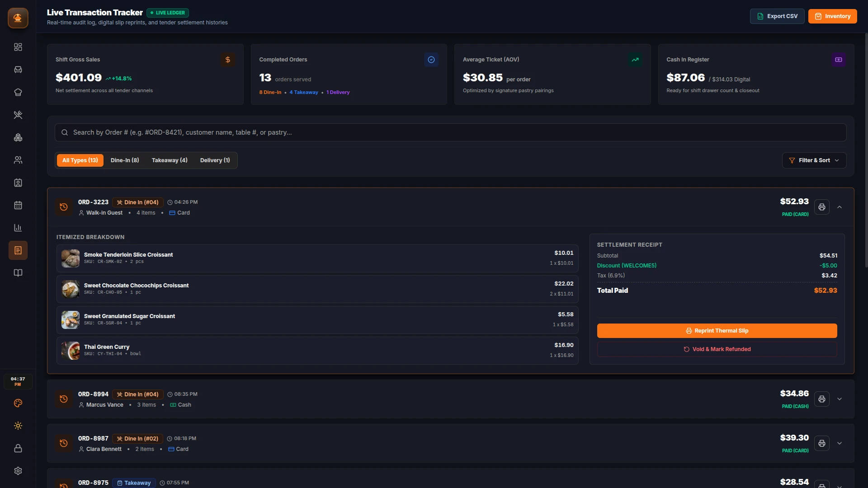This screenshot has height=488, width=868.
Task: Focus the order search input field
Action: 450,132
